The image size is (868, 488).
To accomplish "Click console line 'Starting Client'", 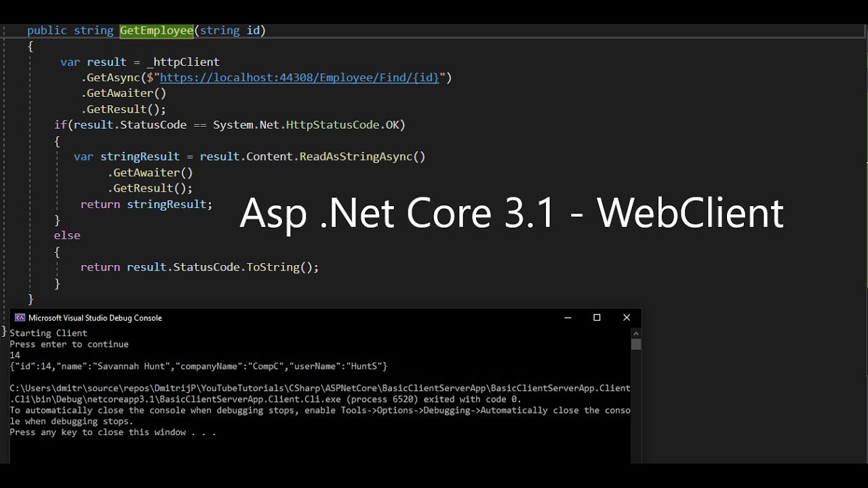I will point(48,333).
